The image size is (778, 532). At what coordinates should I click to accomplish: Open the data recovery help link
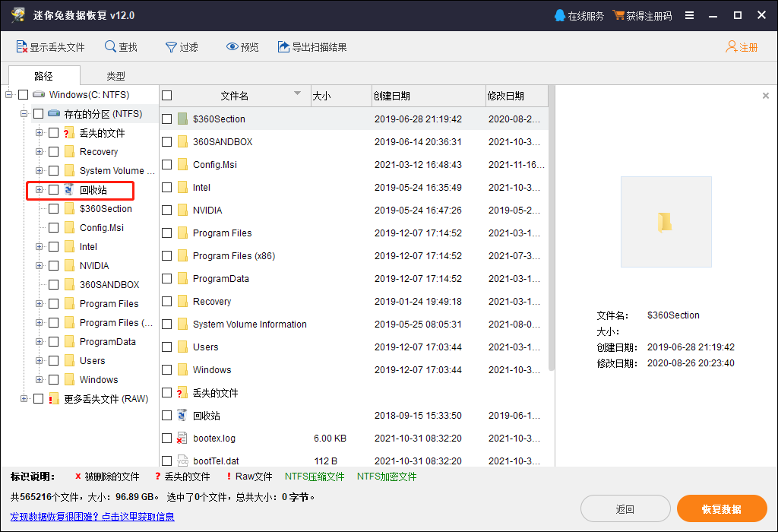[x=92, y=517]
